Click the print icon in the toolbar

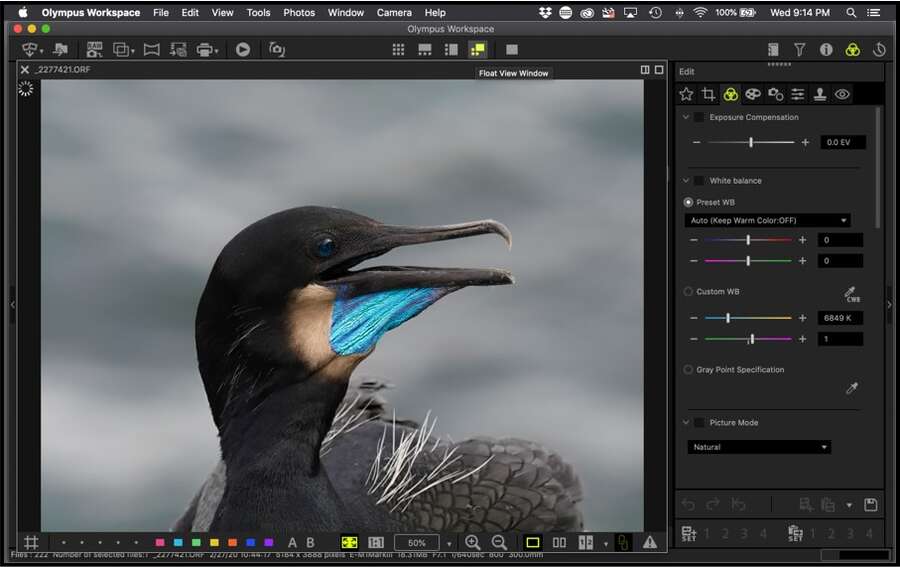205,49
